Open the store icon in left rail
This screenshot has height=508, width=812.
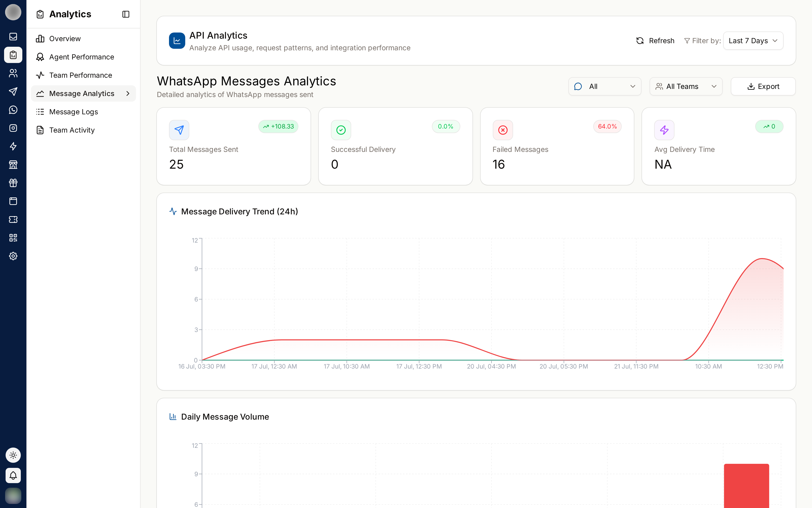pyautogui.click(x=13, y=165)
